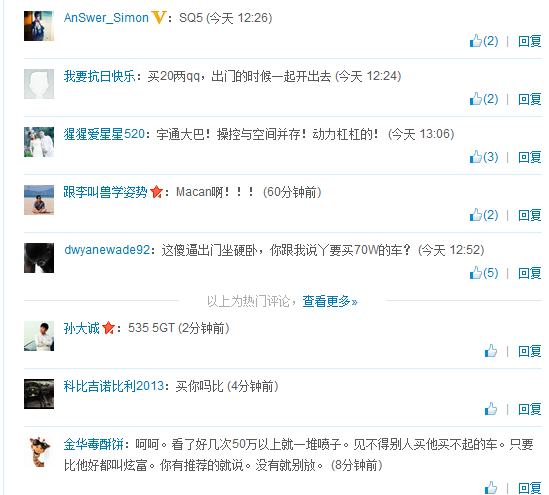Image resolution: width=549 pixels, height=495 pixels.
Task: Like 猩猩爱星星520's 宇通大巴 comment
Action: coord(484,157)
